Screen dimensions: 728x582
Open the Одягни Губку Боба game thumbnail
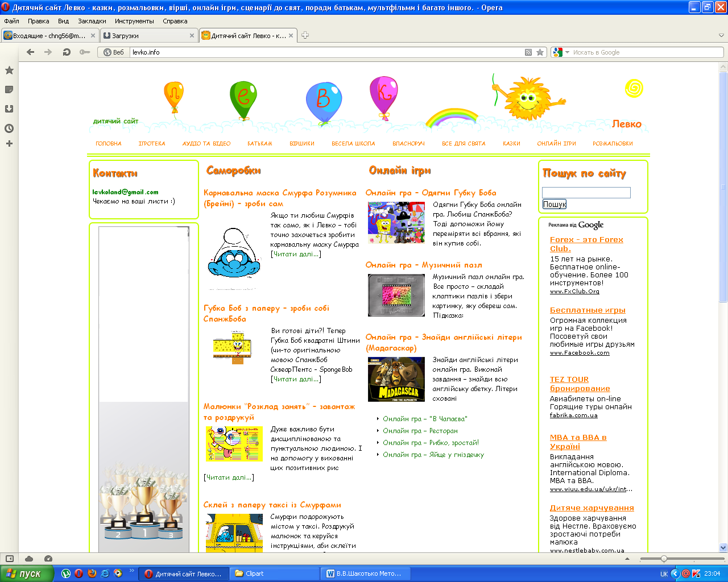pos(396,223)
